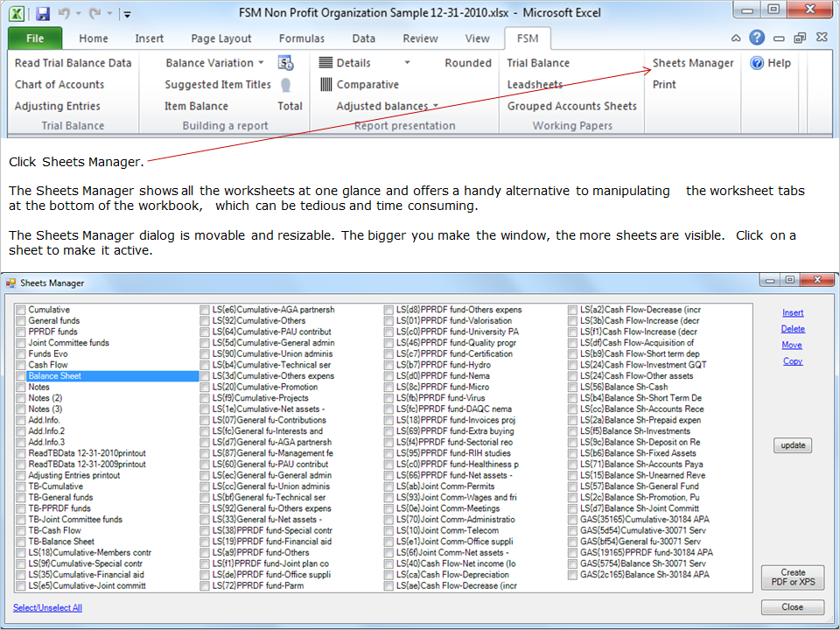Click the Undo arrow in Quick Access Toolbar
Screen dimensions: 840x630
[64, 13]
